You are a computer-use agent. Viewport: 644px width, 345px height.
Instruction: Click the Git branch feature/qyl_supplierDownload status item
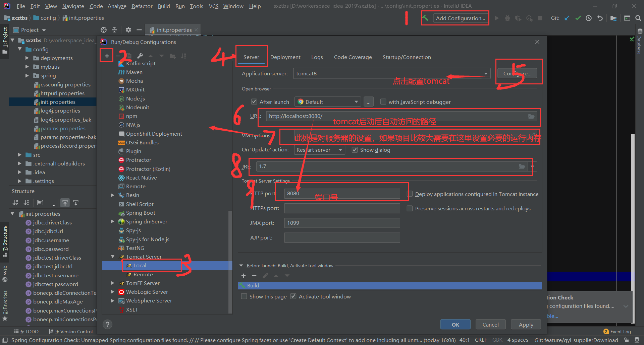click(x=576, y=340)
